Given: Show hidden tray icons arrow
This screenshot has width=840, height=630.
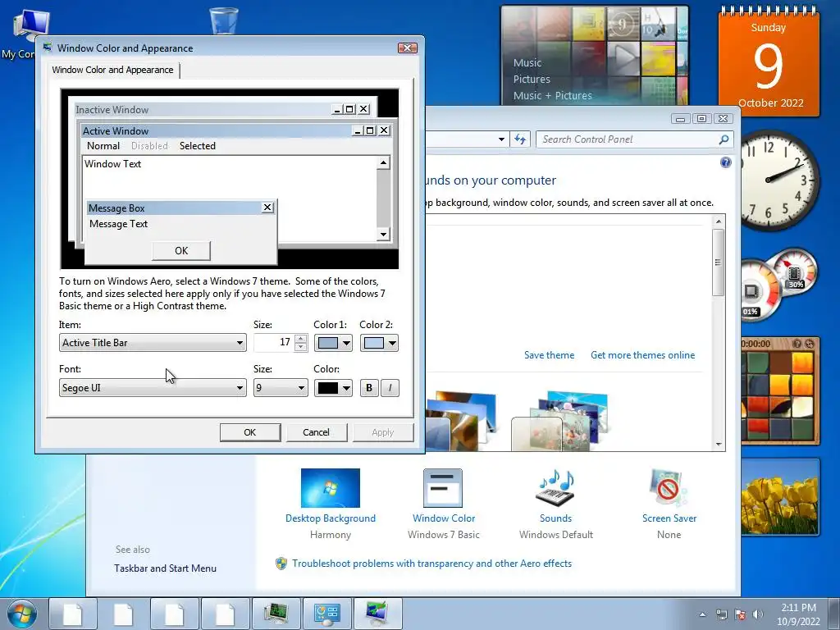Looking at the screenshot, I should [702, 614].
